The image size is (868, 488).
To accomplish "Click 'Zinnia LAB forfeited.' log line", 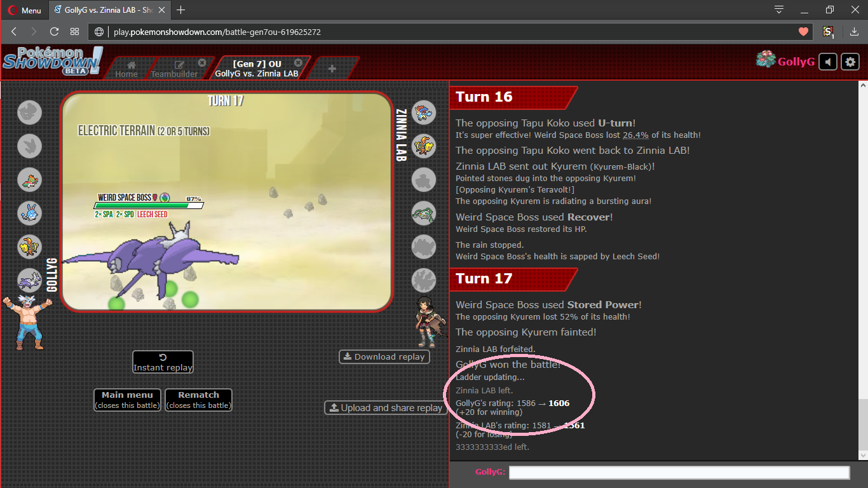I will (x=496, y=349).
